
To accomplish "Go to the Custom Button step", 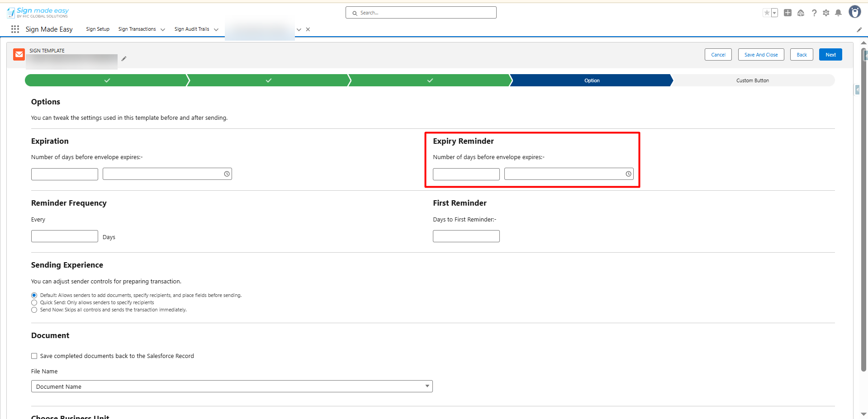I will click(752, 80).
